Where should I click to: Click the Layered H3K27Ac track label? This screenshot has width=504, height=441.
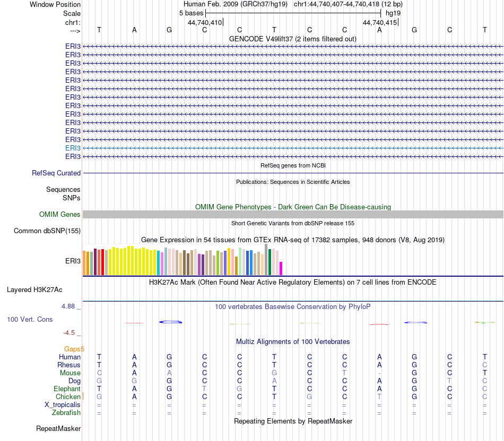(34, 290)
